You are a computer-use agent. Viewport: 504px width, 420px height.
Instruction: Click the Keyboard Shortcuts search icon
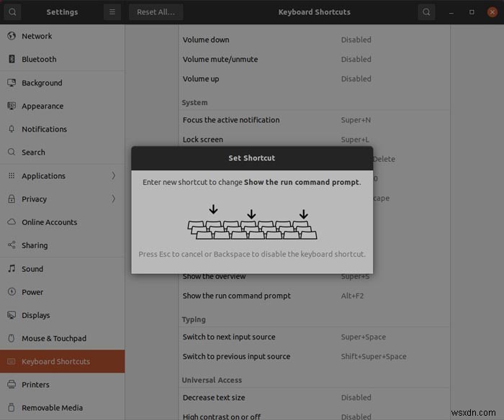click(426, 12)
